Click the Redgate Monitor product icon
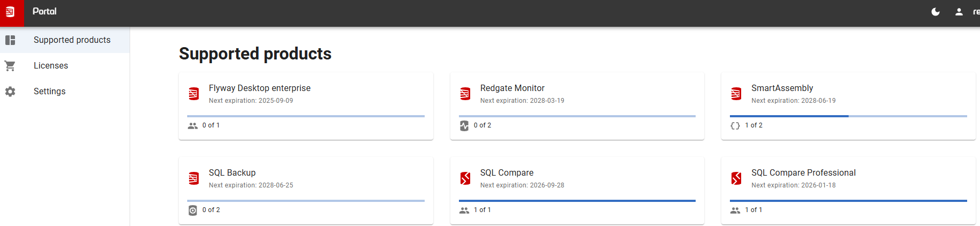980x226 pixels. 465,94
